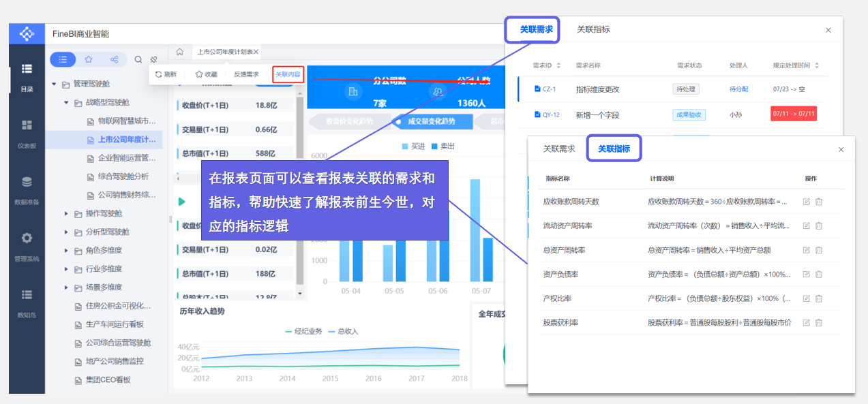Screen dimensions: 868x404
Task: Edit the 总资产周转率 indicator
Action: [x=807, y=250]
